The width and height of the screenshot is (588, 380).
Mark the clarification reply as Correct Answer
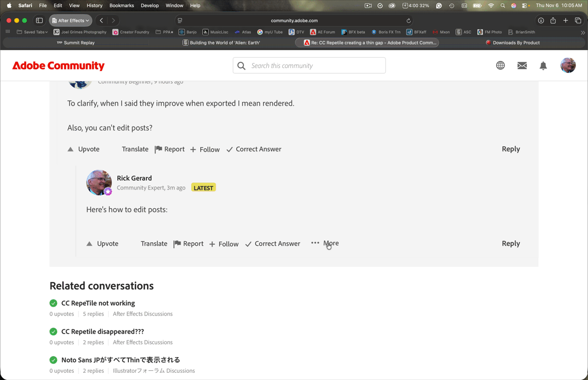point(254,149)
